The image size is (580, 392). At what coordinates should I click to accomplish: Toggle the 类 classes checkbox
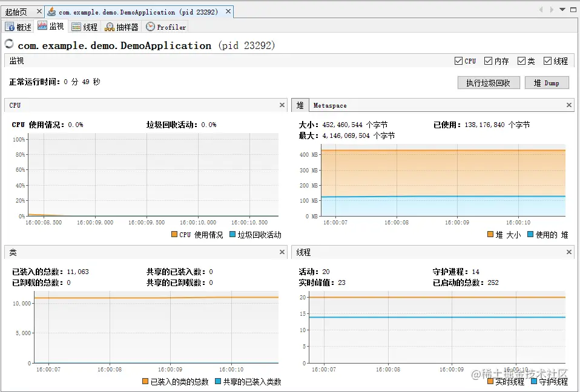521,60
